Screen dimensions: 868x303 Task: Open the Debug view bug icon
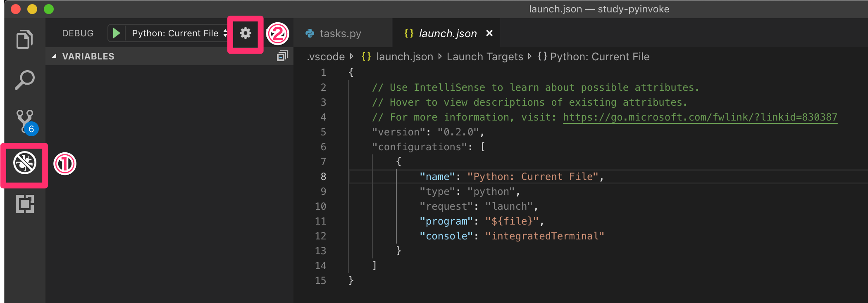(x=25, y=163)
